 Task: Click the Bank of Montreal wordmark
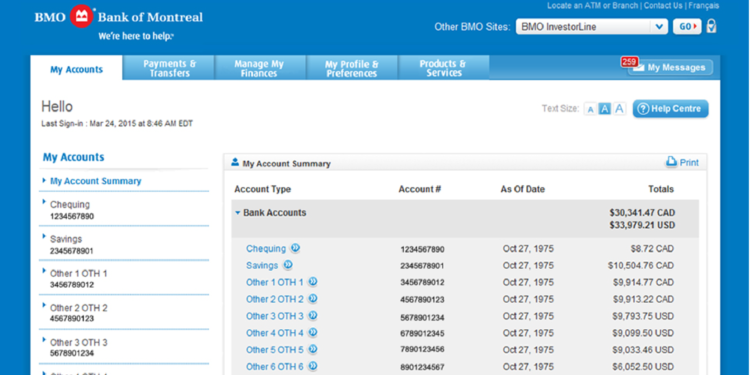[x=150, y=18]
